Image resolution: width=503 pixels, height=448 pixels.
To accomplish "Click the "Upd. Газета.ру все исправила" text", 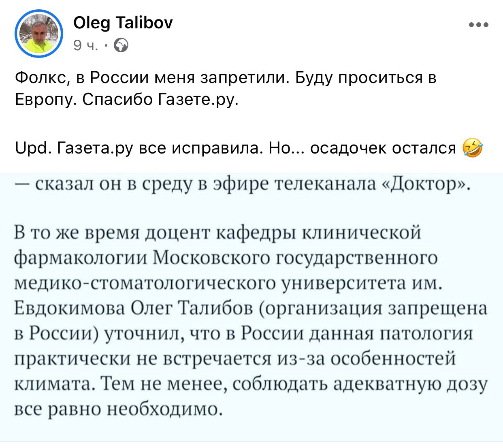I will (x=138, y=149).
